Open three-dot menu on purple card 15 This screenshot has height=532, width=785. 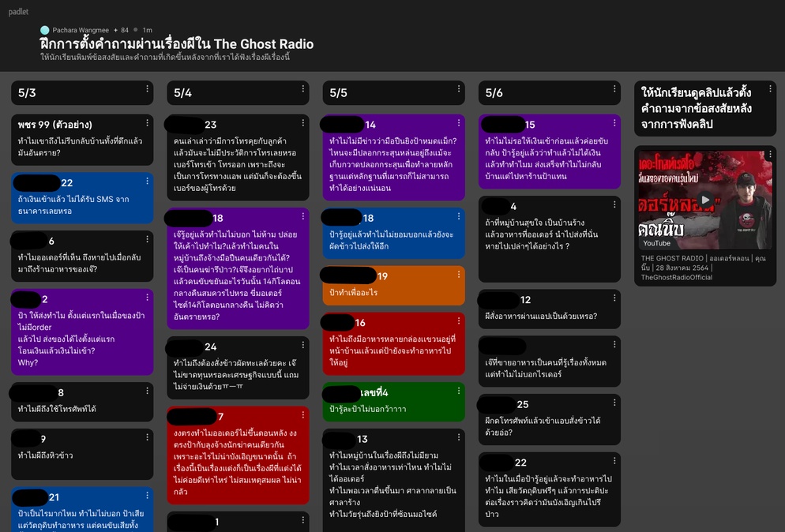(614, 122)
